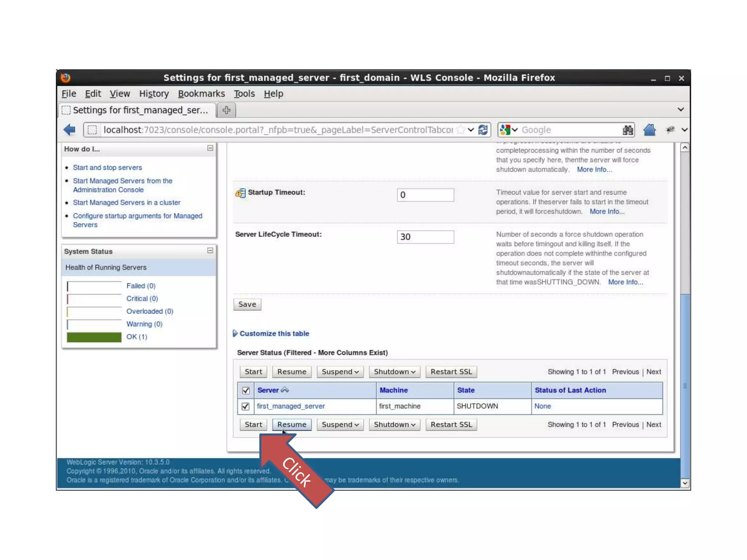Screen dimensions: 747x560
Task: Open the View menu
Action: pyautogui.click(x=120, y=94)
